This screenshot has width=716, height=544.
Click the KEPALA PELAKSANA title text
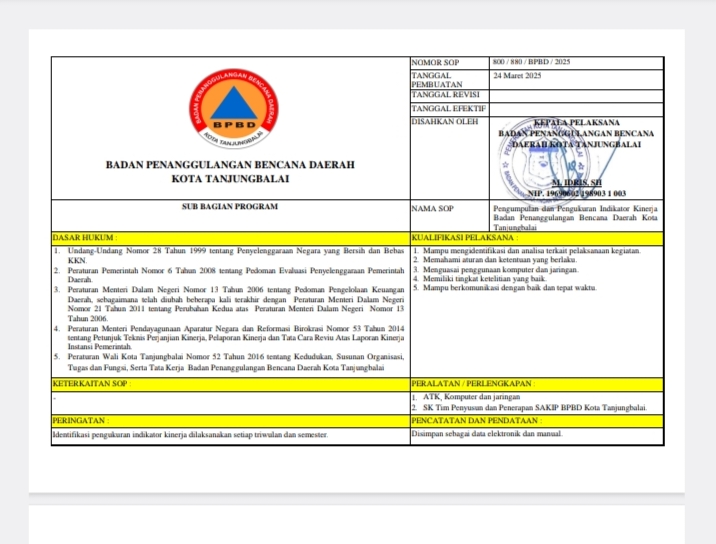[576, 122]
